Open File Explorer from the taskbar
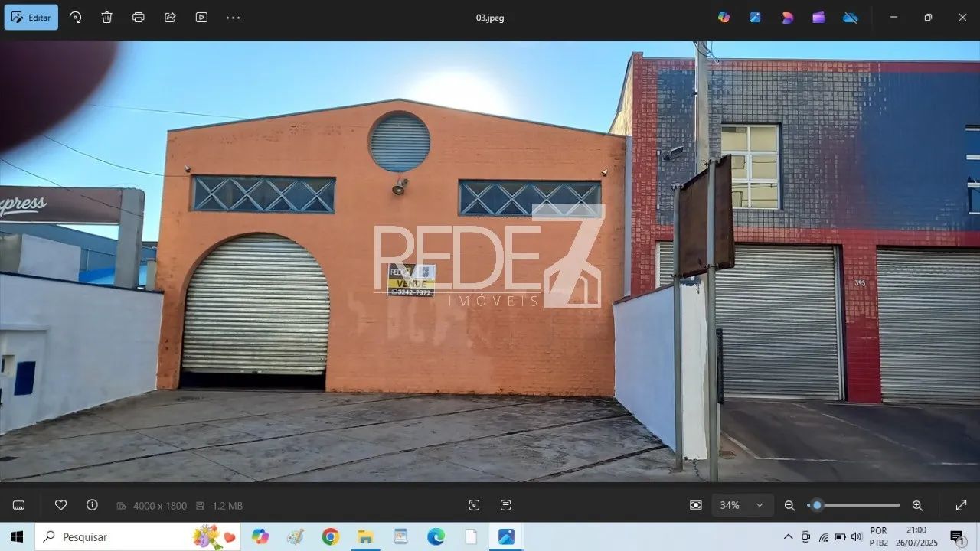Image resolution: width=980 pixels, height=551 pixels. coord(365,536)
